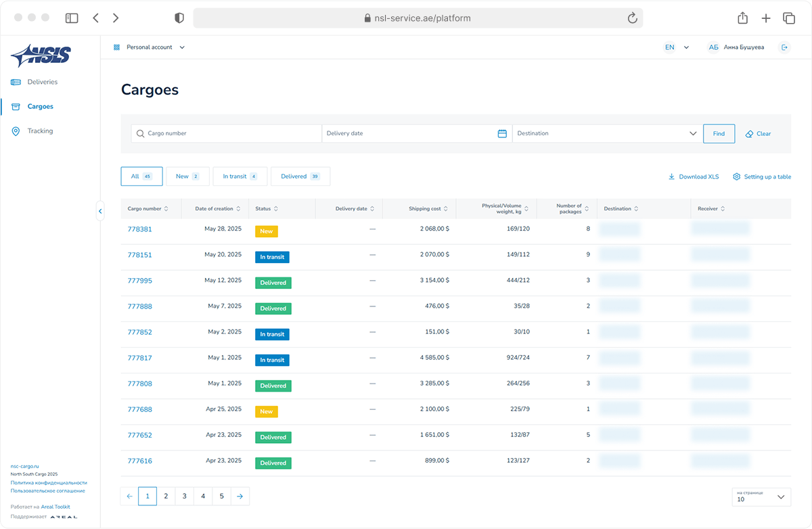Switch to the In transit tab

(240, 177)
